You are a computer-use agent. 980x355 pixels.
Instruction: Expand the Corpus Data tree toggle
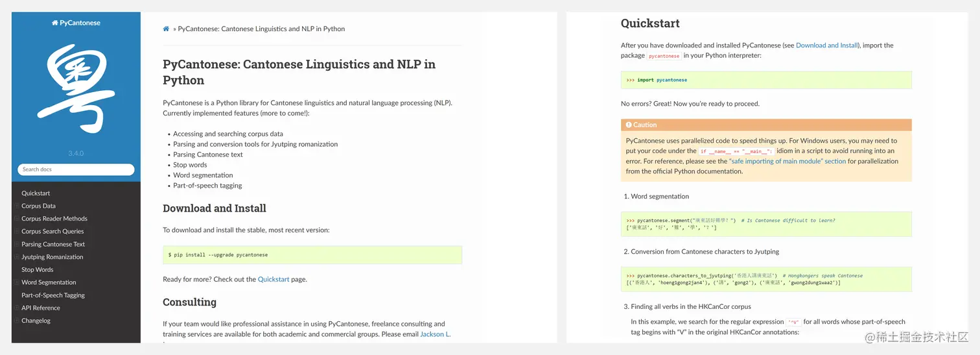pos(17,206)
